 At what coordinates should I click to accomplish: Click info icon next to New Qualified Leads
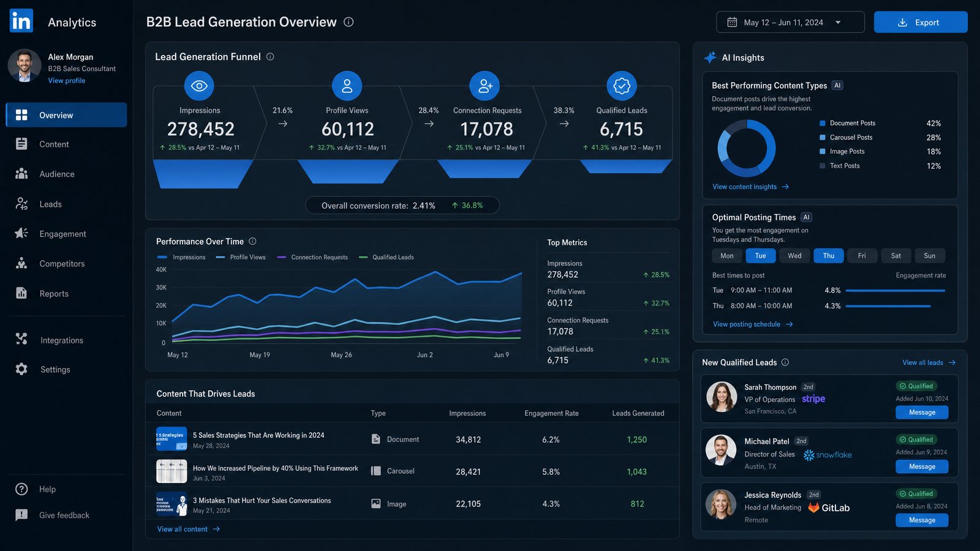pos(785,362)
